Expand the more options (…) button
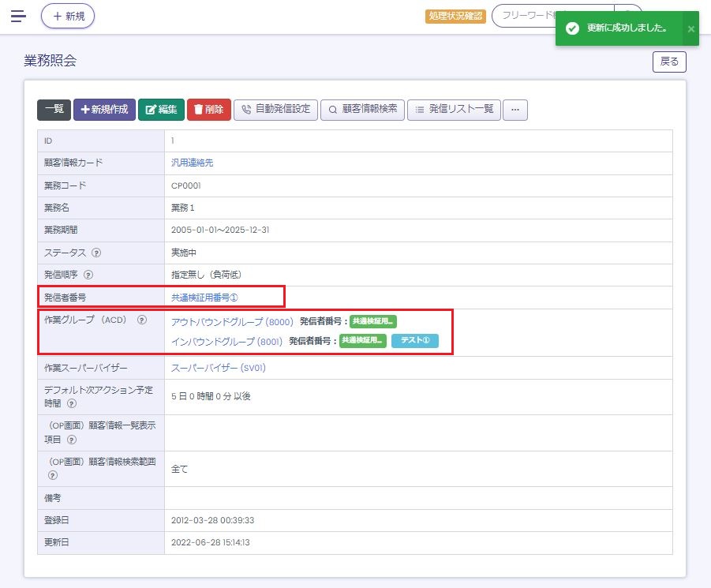This screenshot has height=588, width=711. click(515, 110)
